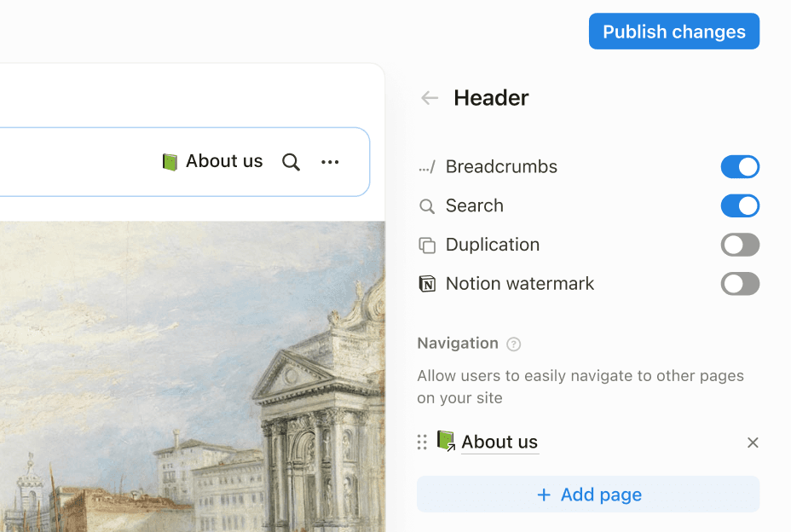Viewport: 791px width, 532px height.
Task: Disable the Breadcrumbs toggle
Action: click(740, 167)
